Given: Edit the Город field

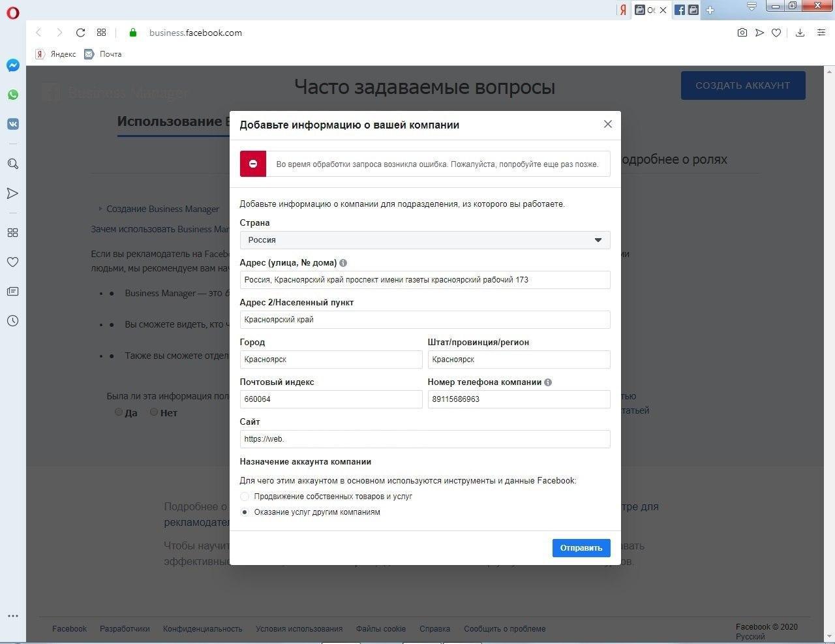Looking at the screenshot, I should [331, 360].
